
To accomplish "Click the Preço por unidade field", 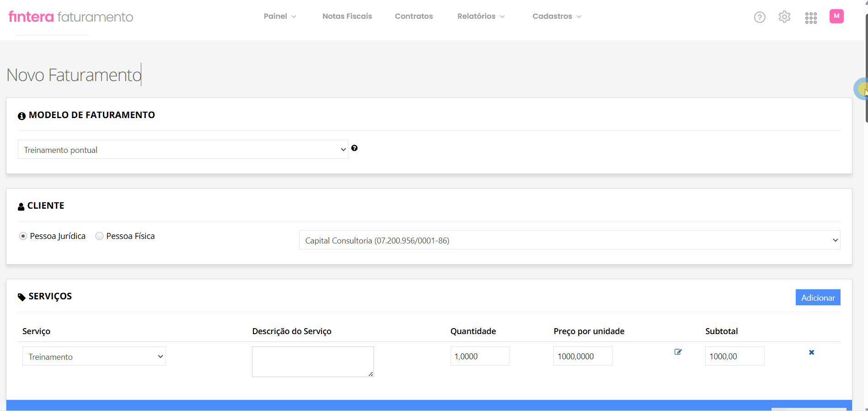I will [x=583, y=356].
